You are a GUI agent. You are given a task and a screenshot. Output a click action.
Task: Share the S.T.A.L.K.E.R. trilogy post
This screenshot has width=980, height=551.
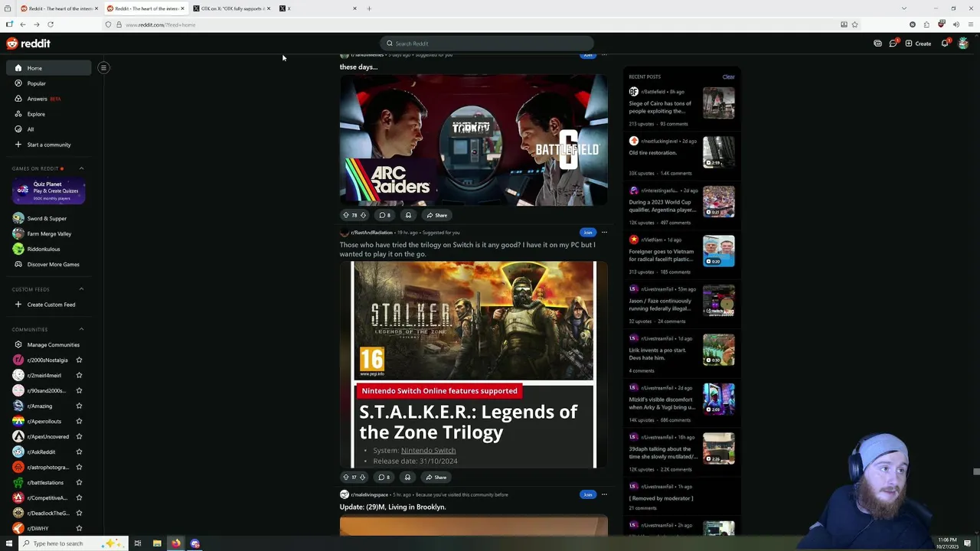(436, 477)
